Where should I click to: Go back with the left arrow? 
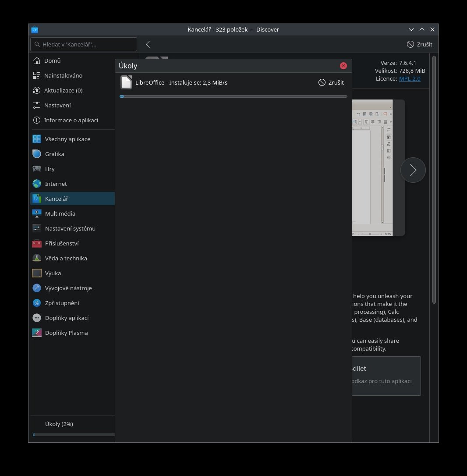(148, 44)
